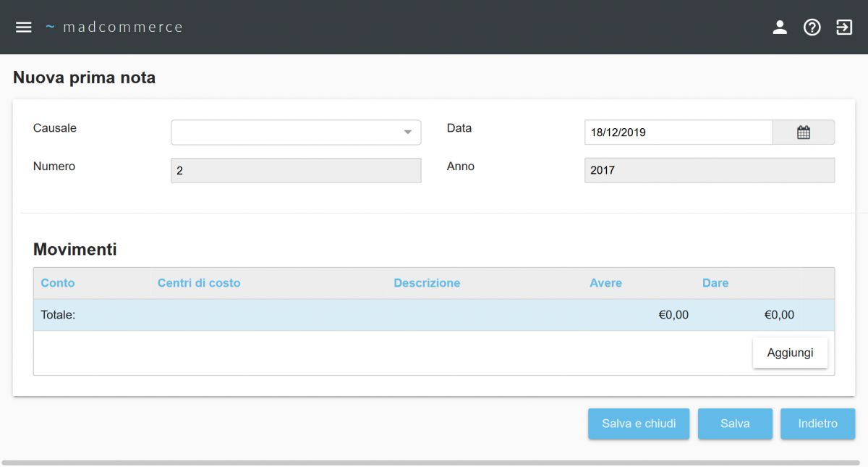Sort by the Conto column header
Viewport: 868px width, 467px height.
(x=58, y=283)
